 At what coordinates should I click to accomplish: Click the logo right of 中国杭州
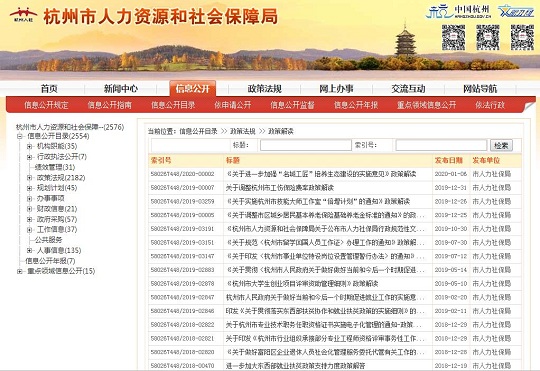[x=516, y=11]
